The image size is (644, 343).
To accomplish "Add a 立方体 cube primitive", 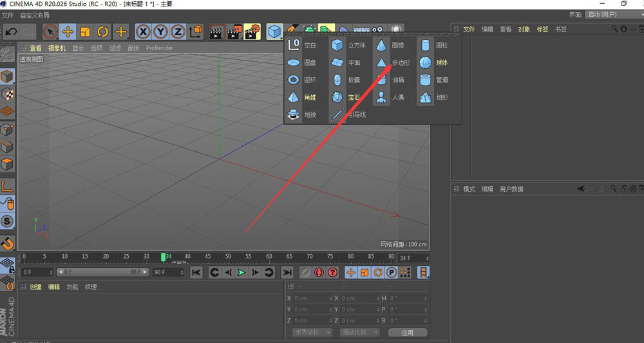I will click(348, 45).
